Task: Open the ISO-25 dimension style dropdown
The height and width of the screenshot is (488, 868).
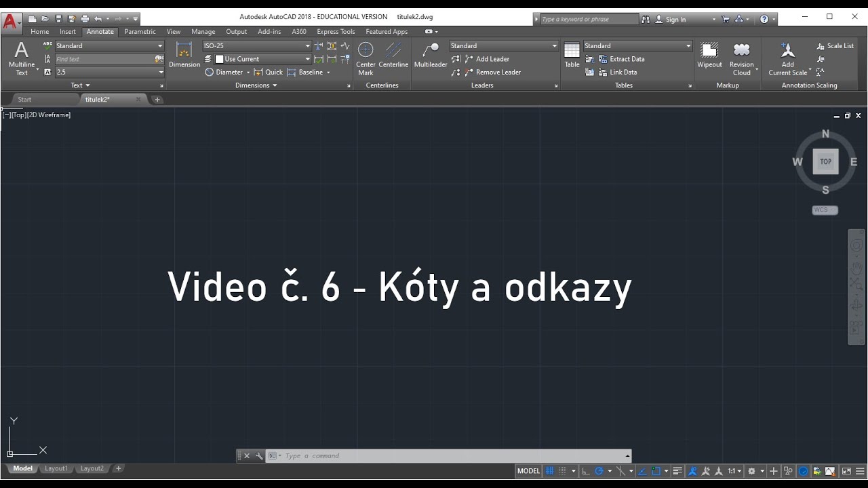Action: tap(307, 45)
